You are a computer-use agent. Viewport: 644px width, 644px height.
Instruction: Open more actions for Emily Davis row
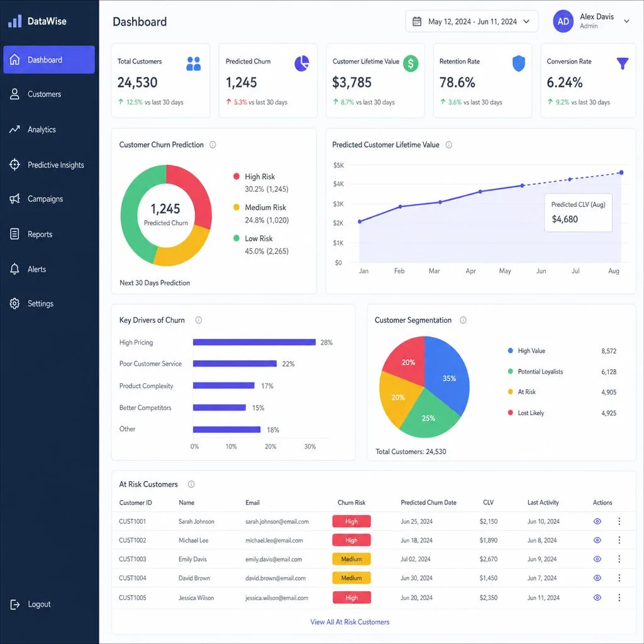[x=619, y=559]
